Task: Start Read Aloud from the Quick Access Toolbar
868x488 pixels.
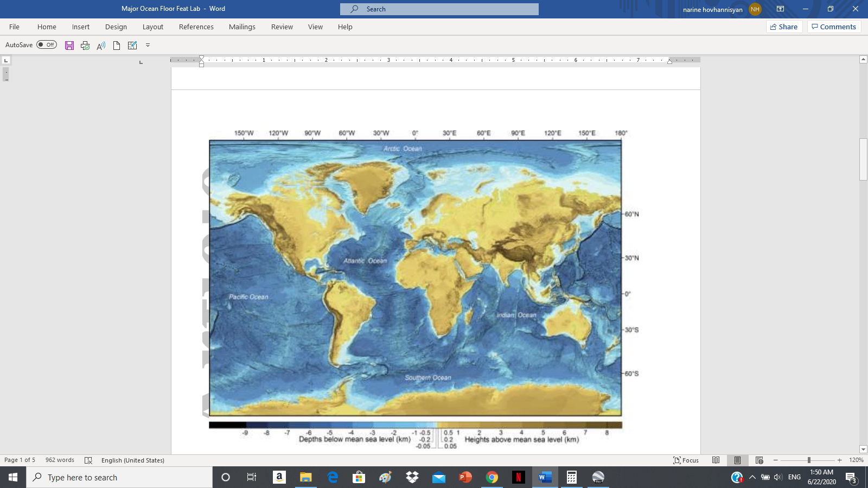Action: [100, 46]
